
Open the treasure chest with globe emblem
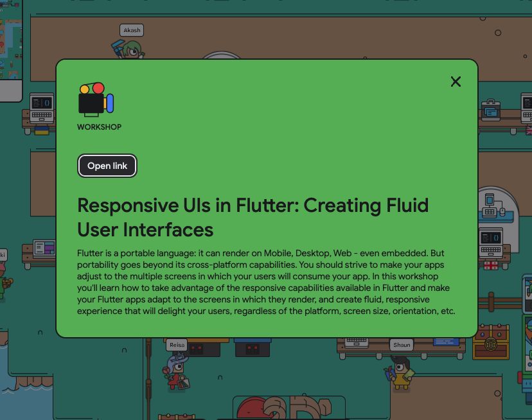pyautogui.click(x=491, y=342)
